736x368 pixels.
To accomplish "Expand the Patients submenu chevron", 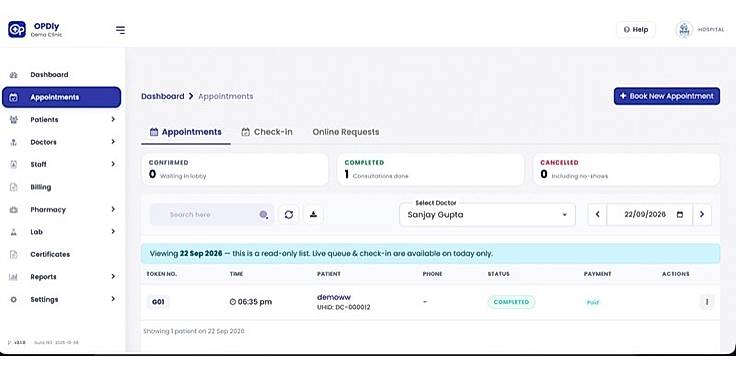I will (113, 119).
